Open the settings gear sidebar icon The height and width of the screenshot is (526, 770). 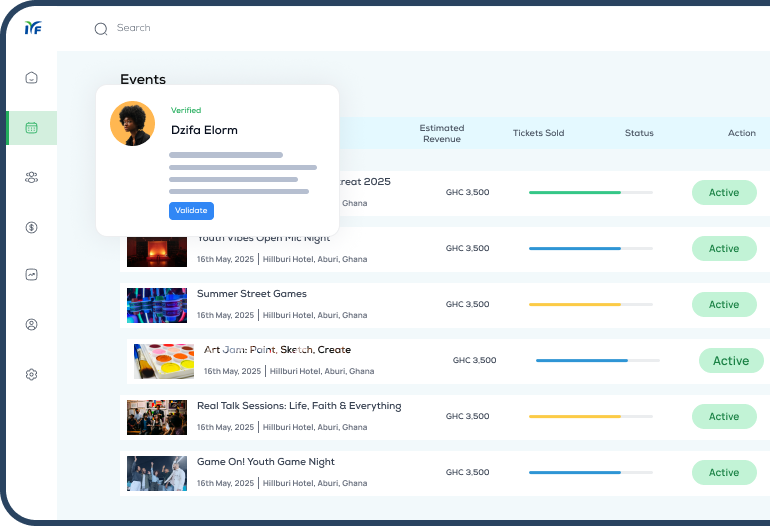pos(31,375)
